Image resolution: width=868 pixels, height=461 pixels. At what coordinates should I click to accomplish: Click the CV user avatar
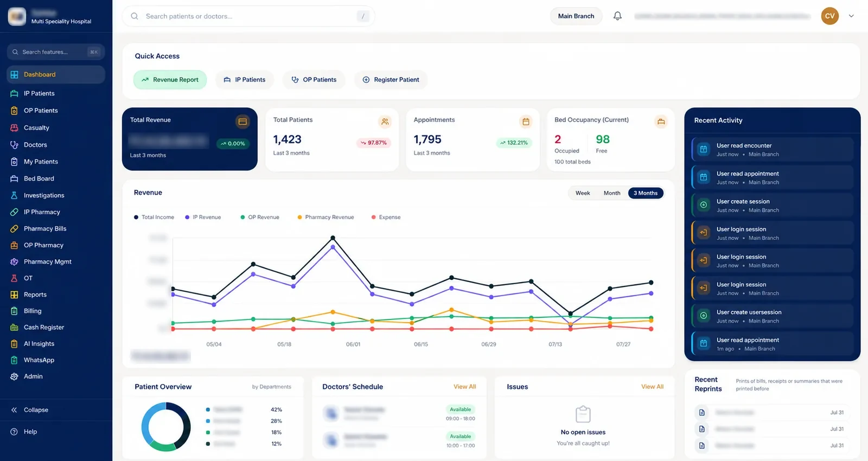[829, 16]
